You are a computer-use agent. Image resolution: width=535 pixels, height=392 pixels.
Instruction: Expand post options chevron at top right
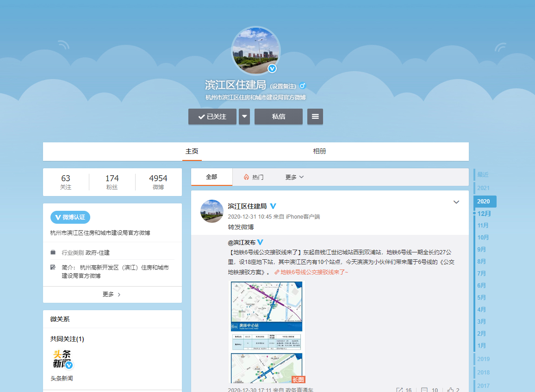pyautogui.click(x=456, y=202)
